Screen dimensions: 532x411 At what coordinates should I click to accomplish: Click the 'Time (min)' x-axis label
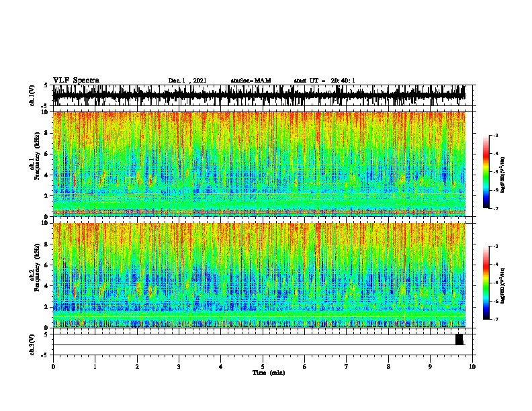[269, 373]
